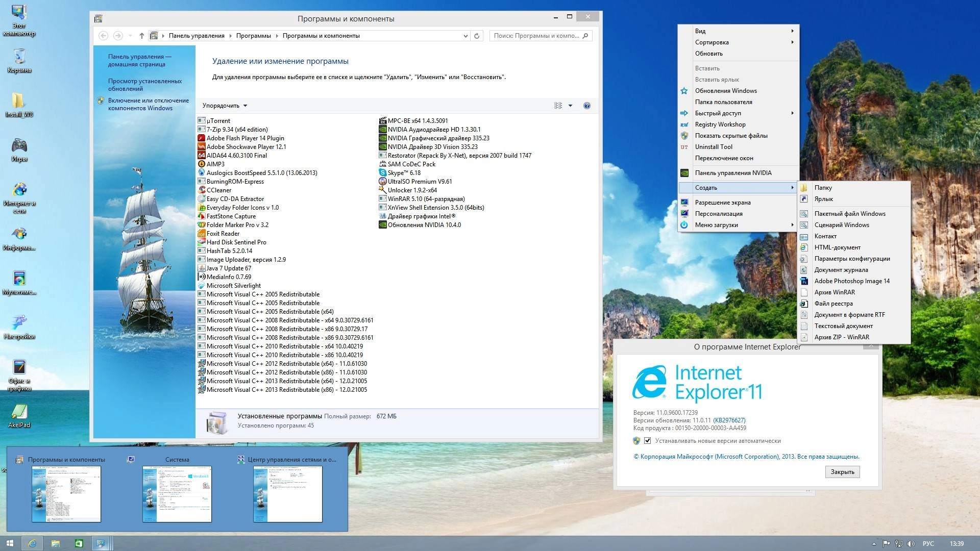Refresh the Programs and components address bar
980x551 pixels.
coord(477,36)
